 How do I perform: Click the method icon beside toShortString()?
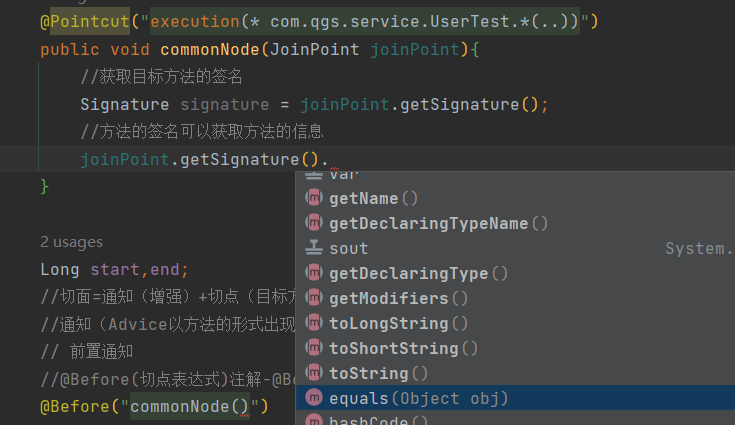(314, 348)
